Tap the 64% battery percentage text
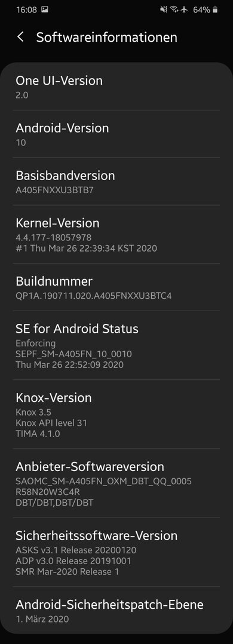The image size is (233, 644). [x=201, y=10]
